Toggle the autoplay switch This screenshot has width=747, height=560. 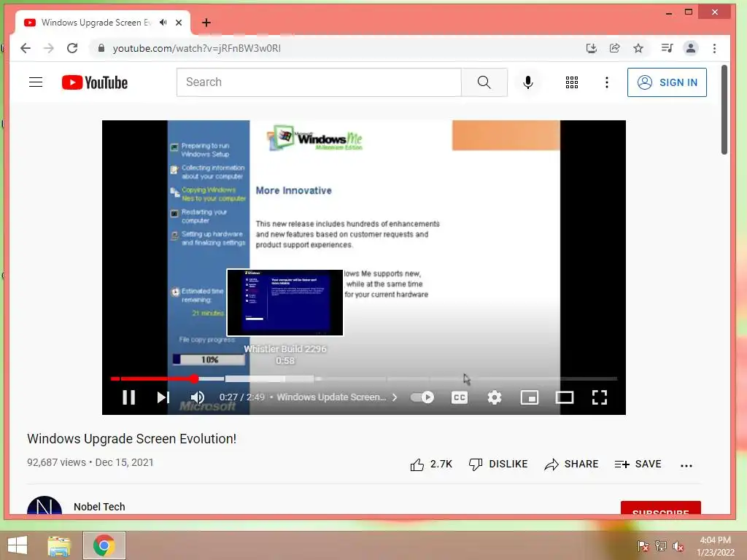[x=422, y=397]
